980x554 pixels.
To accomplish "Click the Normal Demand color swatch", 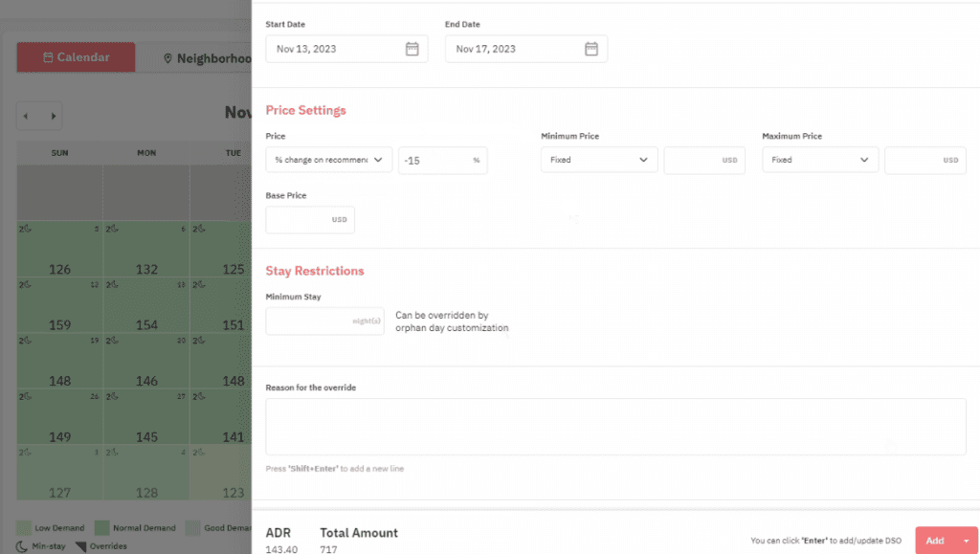I will [x=101, y=527].
